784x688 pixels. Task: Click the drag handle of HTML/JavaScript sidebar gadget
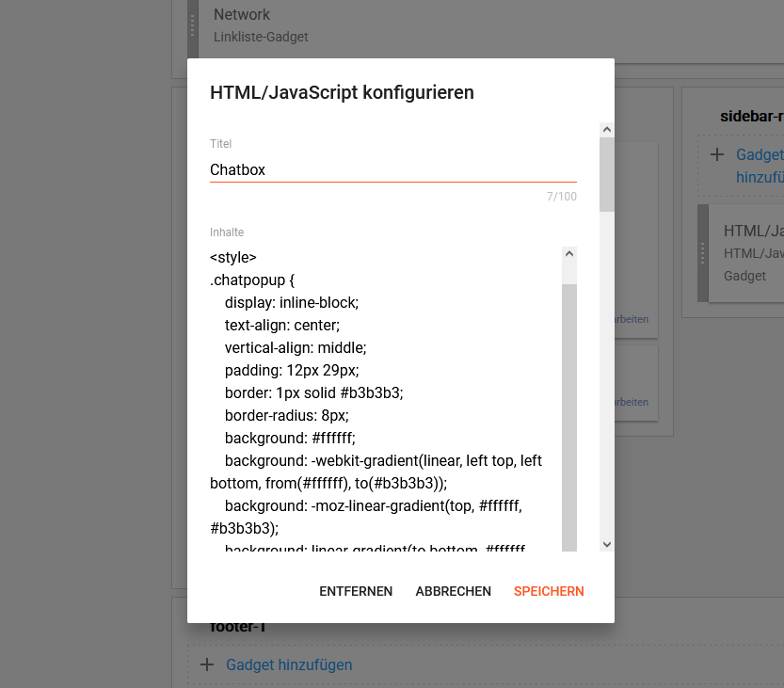pos(703,253)
